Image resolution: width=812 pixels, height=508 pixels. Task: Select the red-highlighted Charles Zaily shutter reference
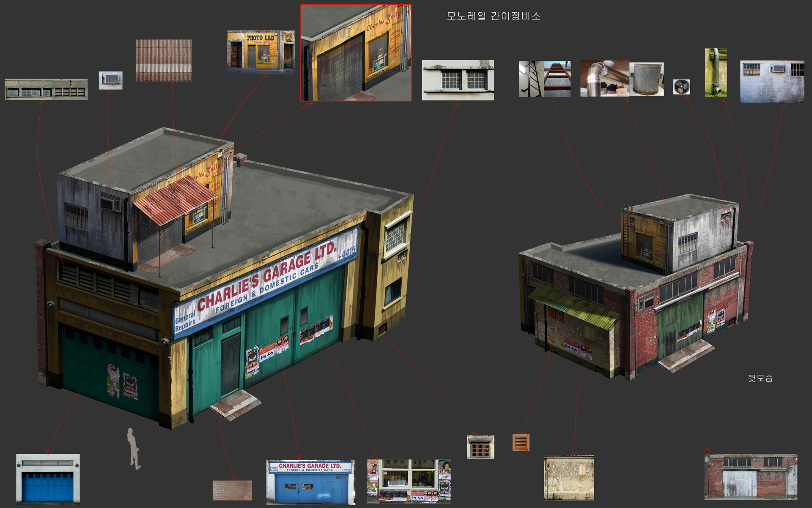(357, 52)
